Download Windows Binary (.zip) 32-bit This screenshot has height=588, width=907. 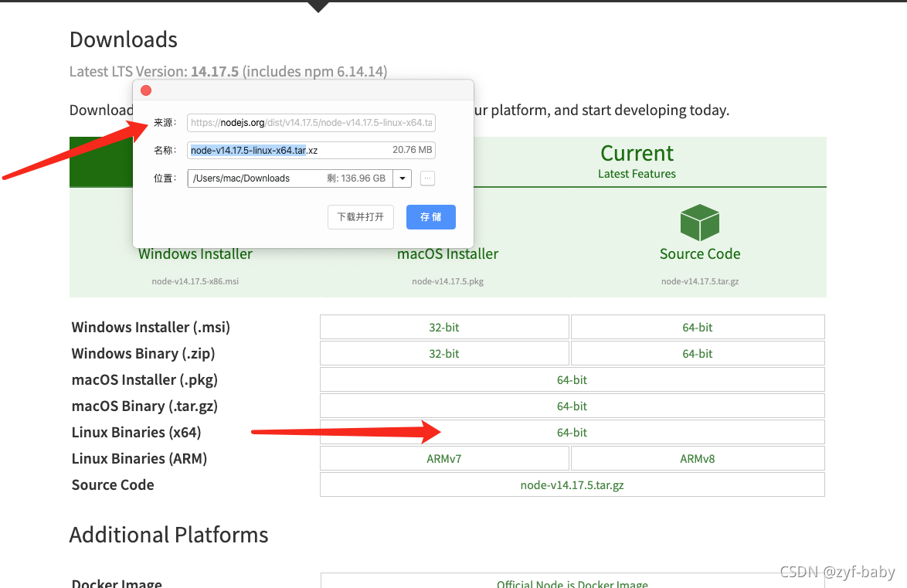[x=444, y=354]
